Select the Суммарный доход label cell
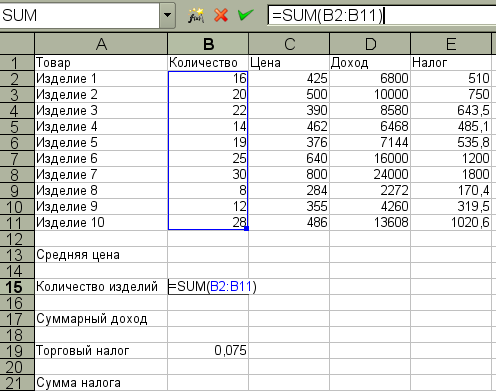 click(x=101, y=319)
